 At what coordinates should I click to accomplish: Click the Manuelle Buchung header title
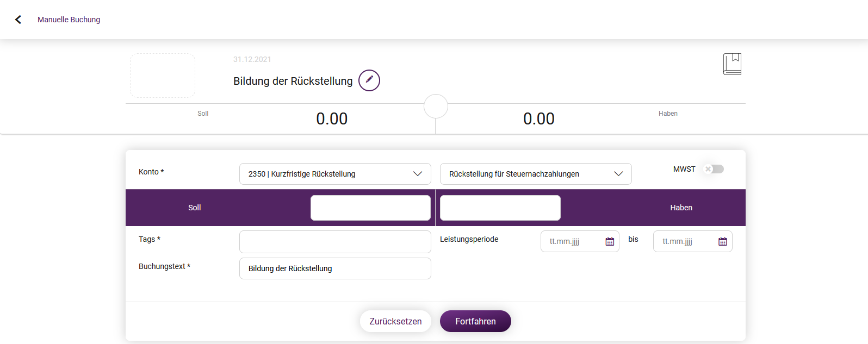[x=69, y=20]
